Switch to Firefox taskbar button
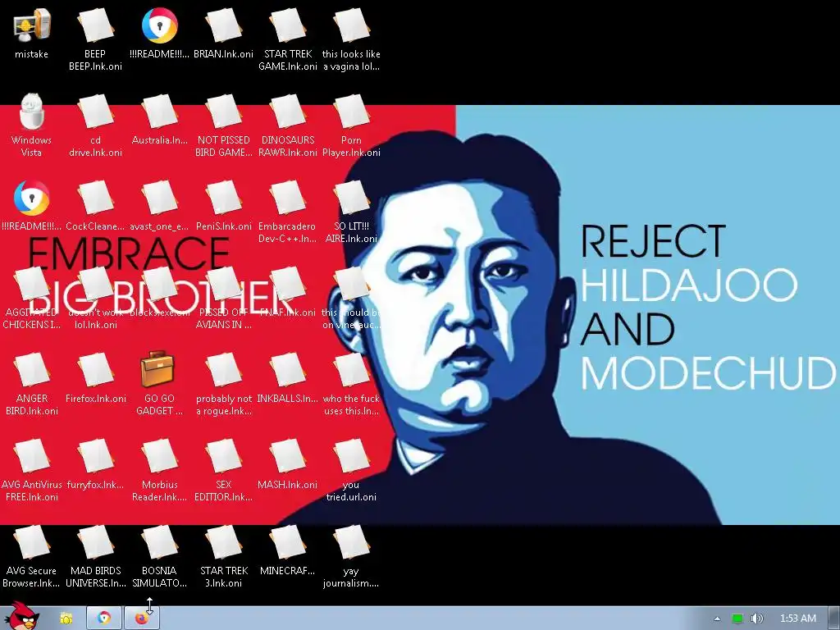This screenshot has height=630, width=840. 141,619
